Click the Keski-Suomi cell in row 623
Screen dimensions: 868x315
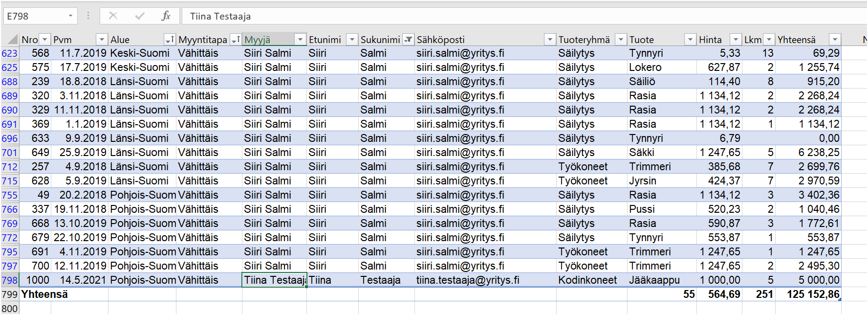142,53
